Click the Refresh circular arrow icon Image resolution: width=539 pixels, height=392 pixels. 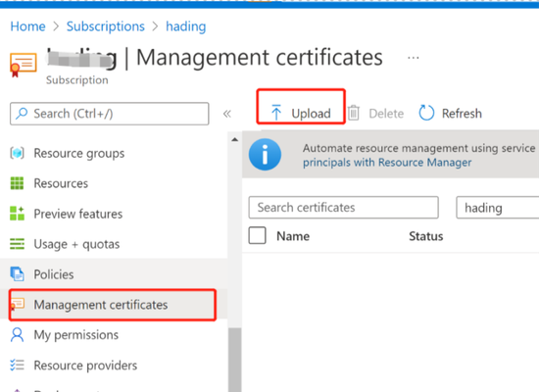coord(426,113)
